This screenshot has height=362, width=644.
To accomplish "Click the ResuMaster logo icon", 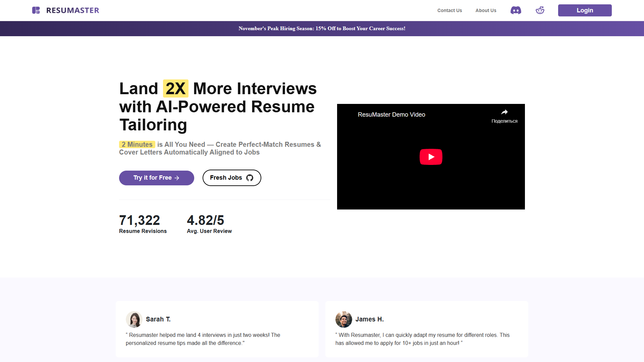I will [x=36, y=10].
